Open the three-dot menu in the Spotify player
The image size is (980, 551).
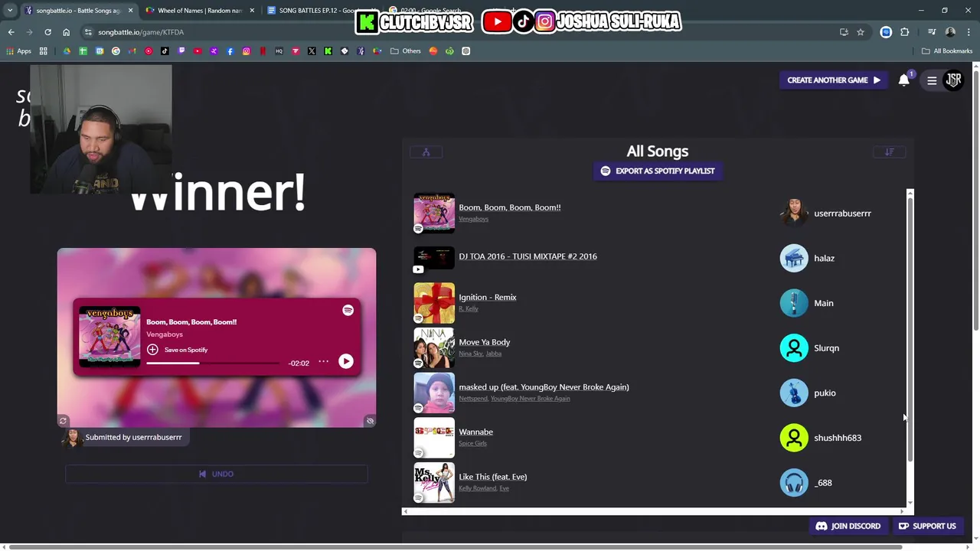click(x=324, y=361)
